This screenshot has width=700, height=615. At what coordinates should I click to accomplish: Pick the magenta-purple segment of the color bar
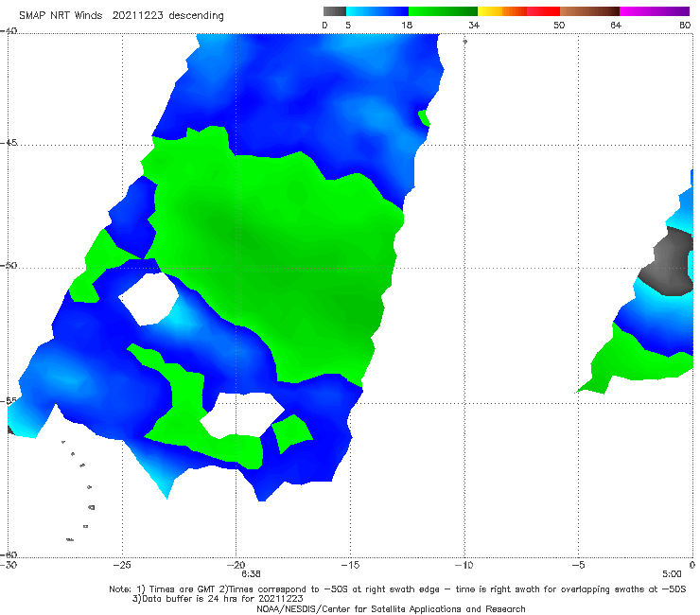(655, 11)
